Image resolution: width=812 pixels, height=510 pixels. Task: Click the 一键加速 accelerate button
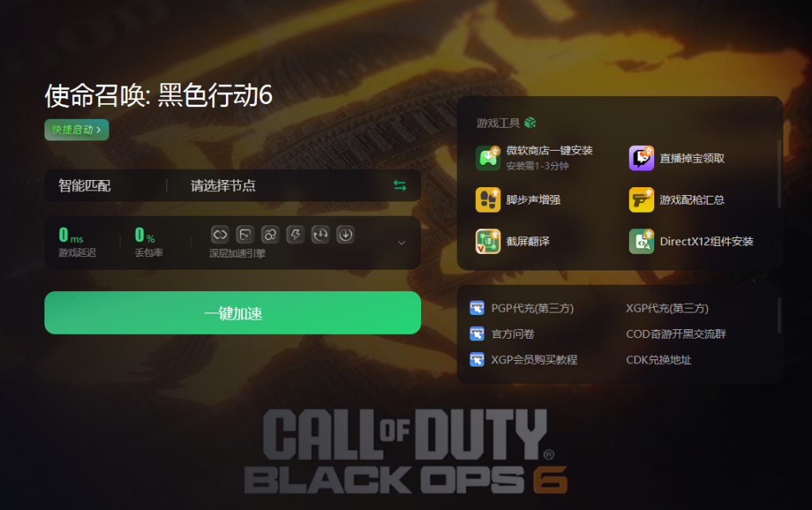(x=232, y=313)
